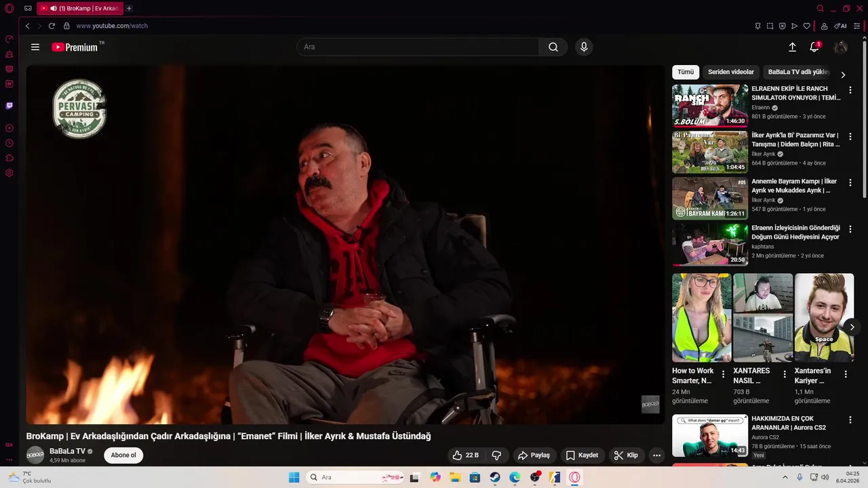
Task: Open GX Control speedometer sidebar icon
Action: [x=9, y=39]
